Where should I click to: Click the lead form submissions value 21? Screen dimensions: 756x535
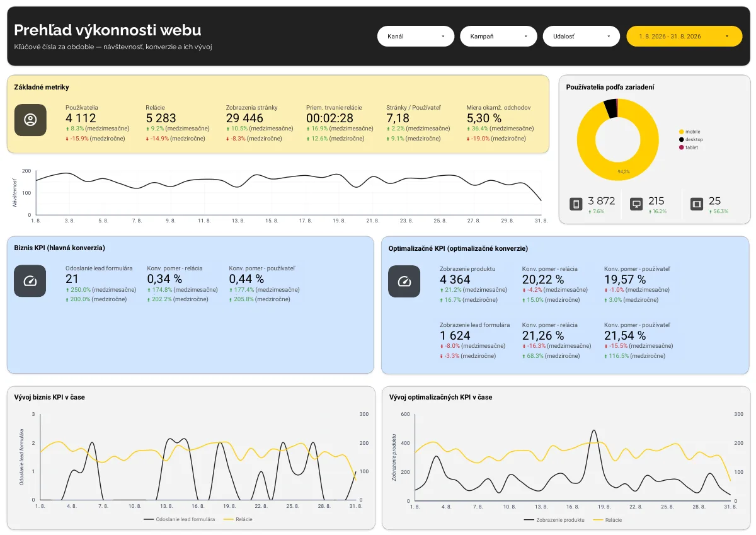tap(72, 279)
